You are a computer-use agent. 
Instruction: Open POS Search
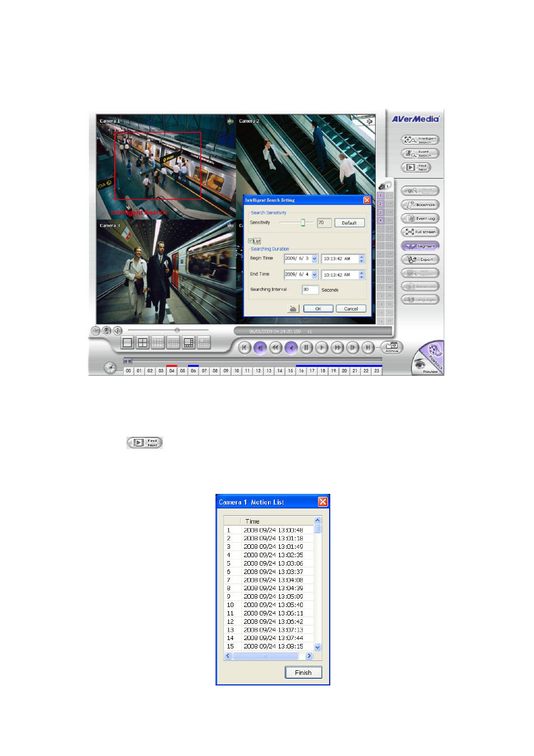click(x=420, y=273)
